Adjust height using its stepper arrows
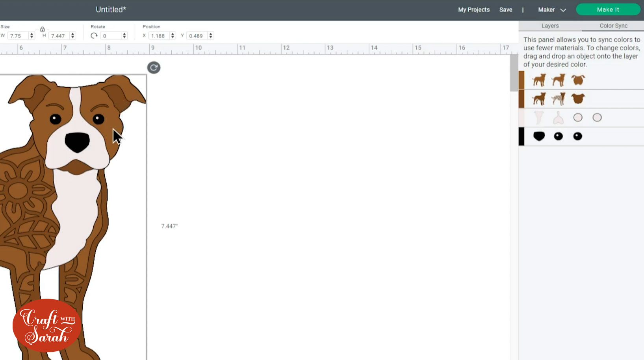This screenshot has height=360, width=644. coord(72,36)
